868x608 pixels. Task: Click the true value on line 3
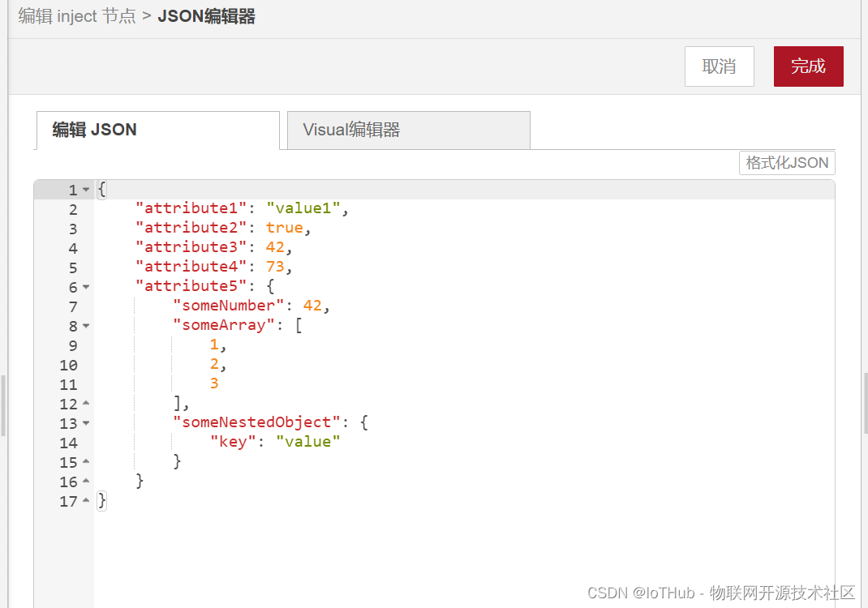pyautogui.click(x=284, y=227)
